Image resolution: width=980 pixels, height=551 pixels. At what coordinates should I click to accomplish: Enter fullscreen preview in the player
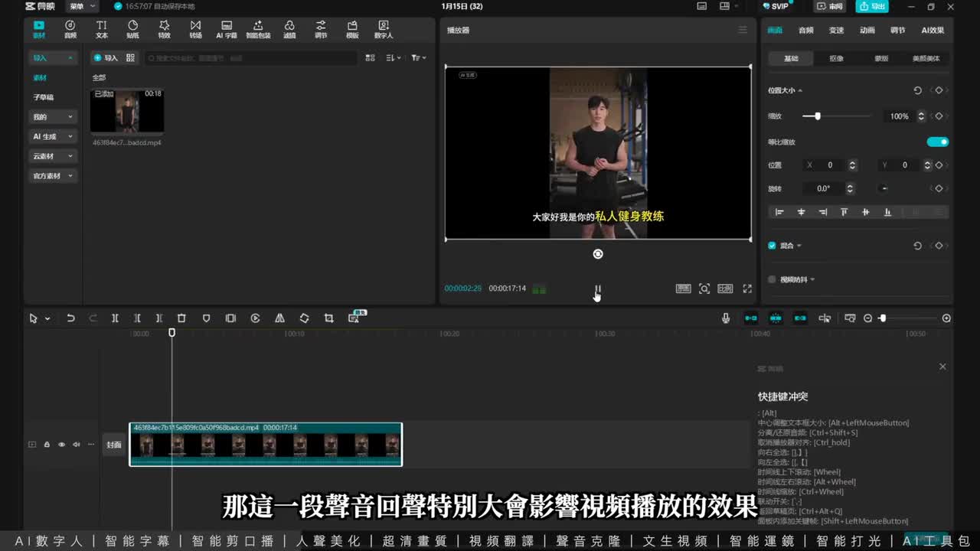tap(747, 289)
